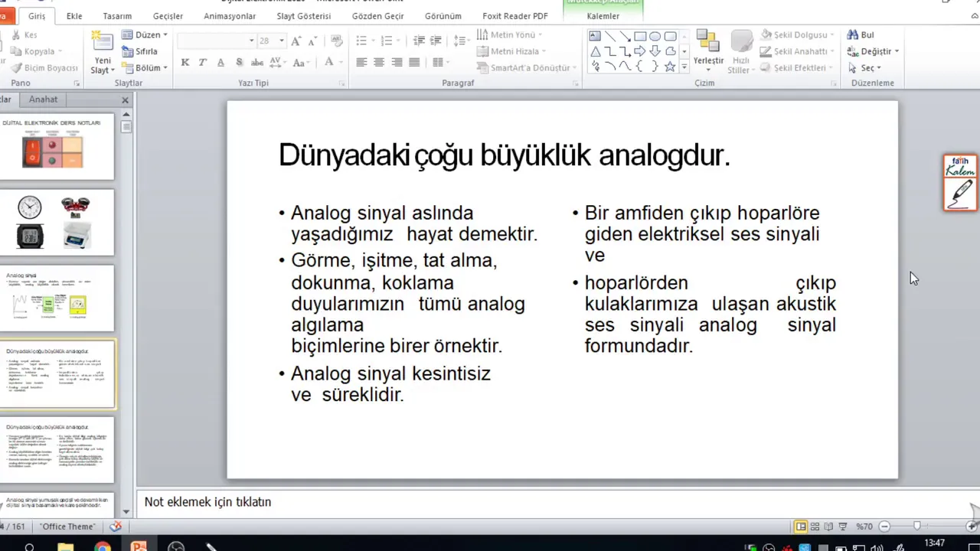Justify text in paragraph group
This screenshot has height=551, width=980.
[x=414, y=63]
